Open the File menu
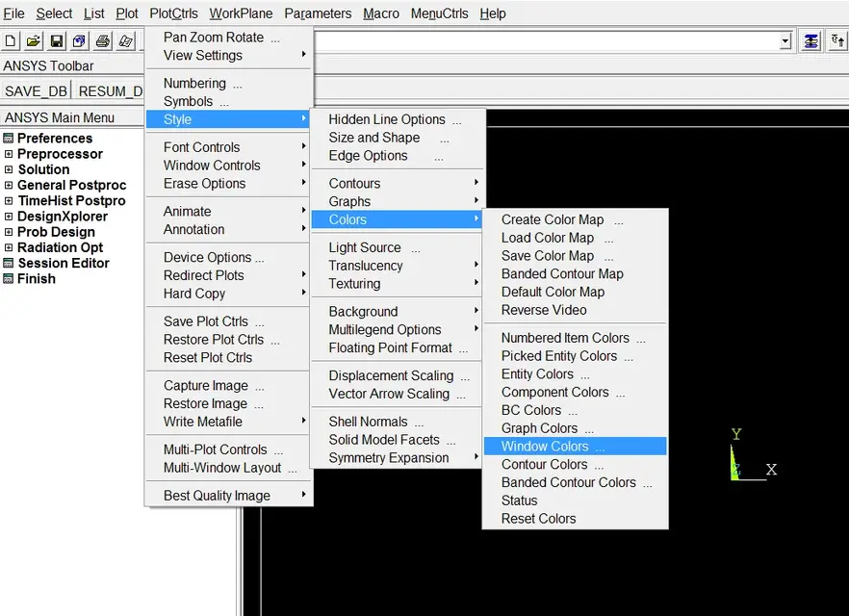The width and height of the screenshot is (849, 616). pyautogui.click(x=13, y=13)
